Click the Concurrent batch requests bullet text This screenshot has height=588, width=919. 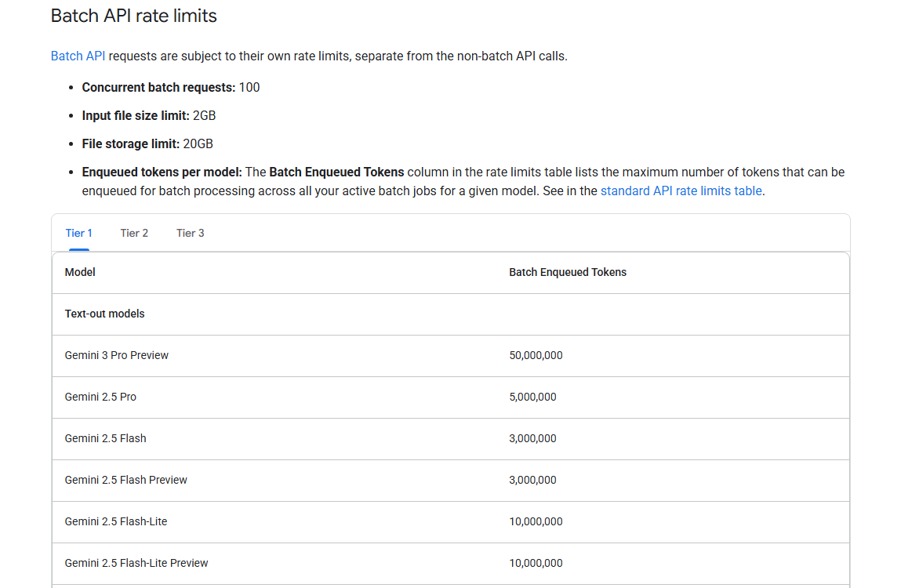point(171,87)
